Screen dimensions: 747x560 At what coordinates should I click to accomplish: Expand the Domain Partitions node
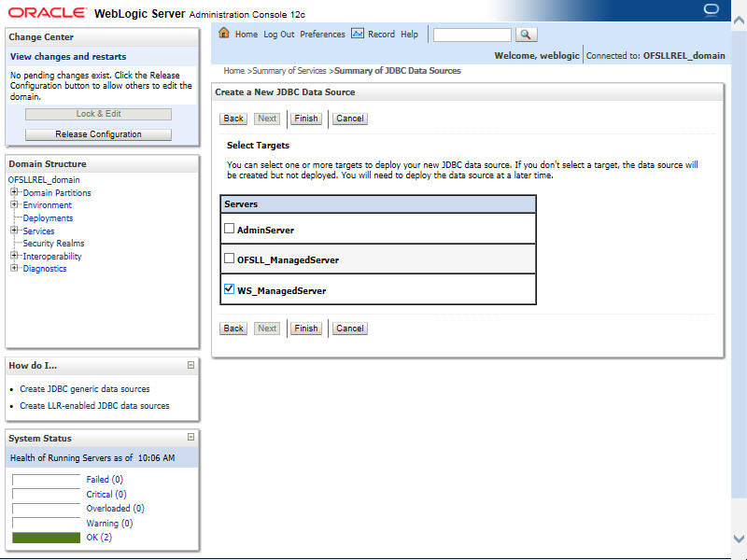14,192
